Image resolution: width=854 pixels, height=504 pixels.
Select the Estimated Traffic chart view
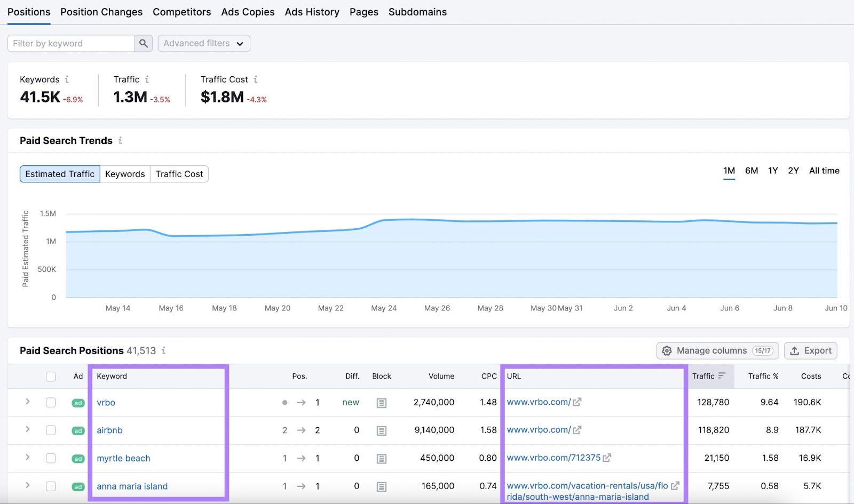(x=60, y=174)
